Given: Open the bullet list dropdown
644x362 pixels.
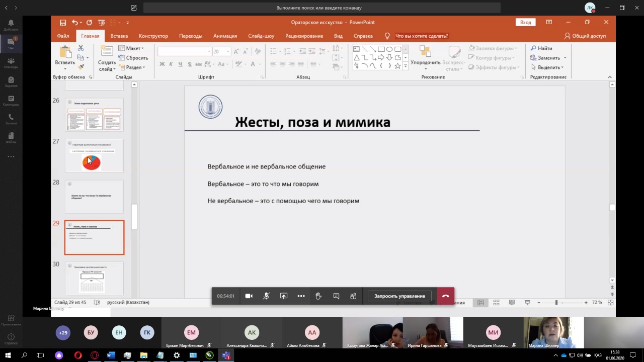Looking at the screenshot, I should (x=280, y=51).
